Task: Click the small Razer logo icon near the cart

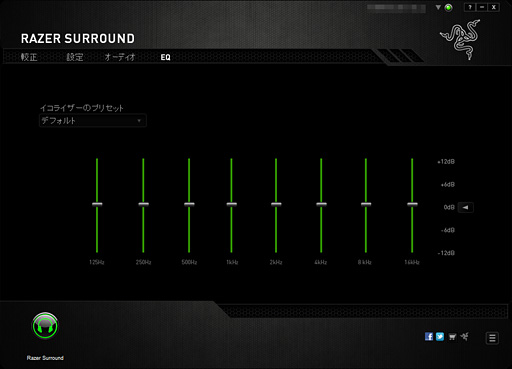Action: coord(465,337)
